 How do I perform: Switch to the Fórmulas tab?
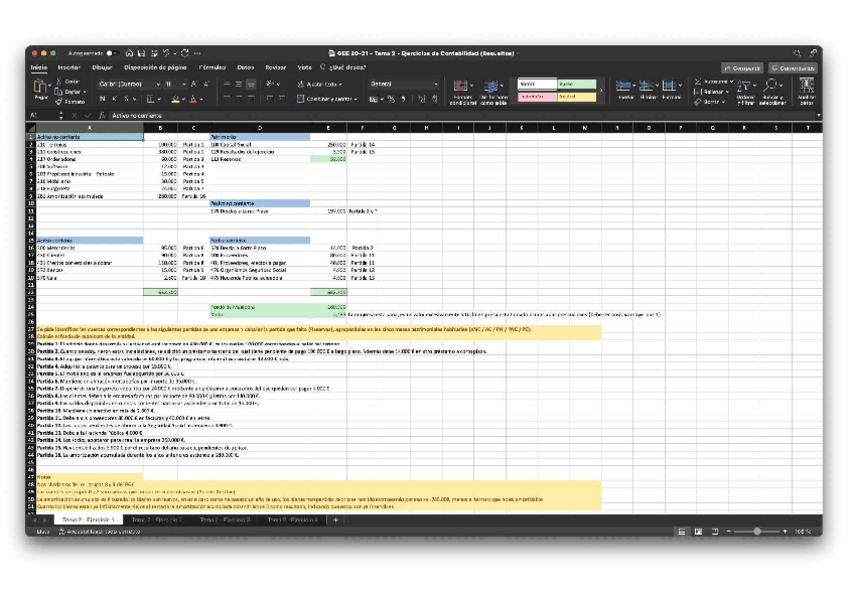click(x=212, y=68)
